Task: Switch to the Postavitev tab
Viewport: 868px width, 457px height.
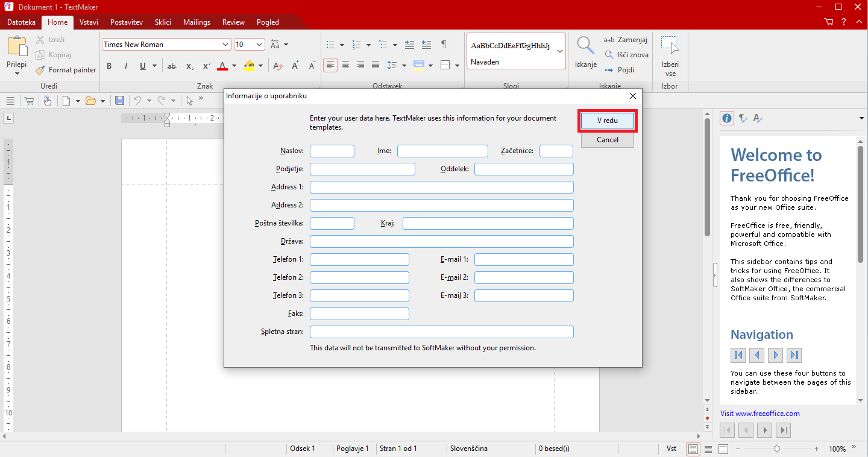Action: (x=127, y=22)
